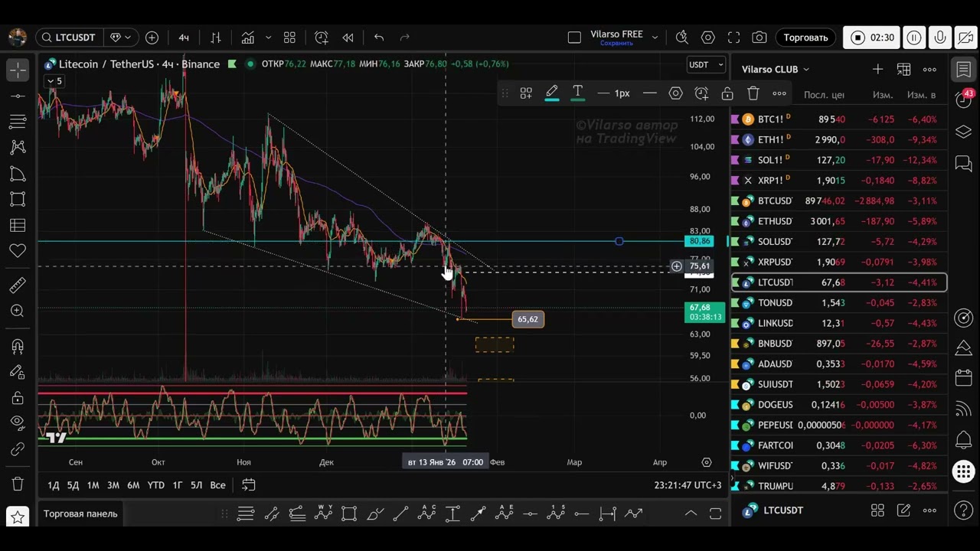The image size is (980, 551).
Task: Open the indicators menu
Action: click(x=248, y=37)
